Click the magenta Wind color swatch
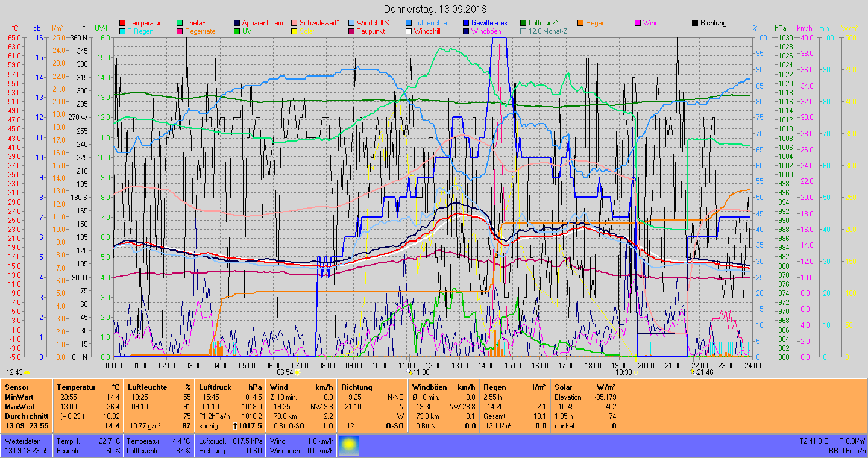The width and height of the screenshot is (868, 458). click(638, 23)
